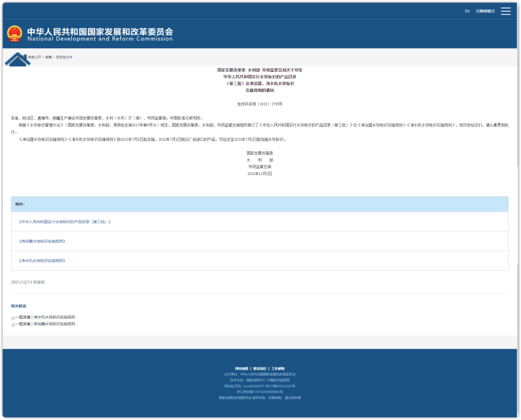
Task: Open attachment 《淋浴器水效标识实施规则》
Action: [41, 241]
